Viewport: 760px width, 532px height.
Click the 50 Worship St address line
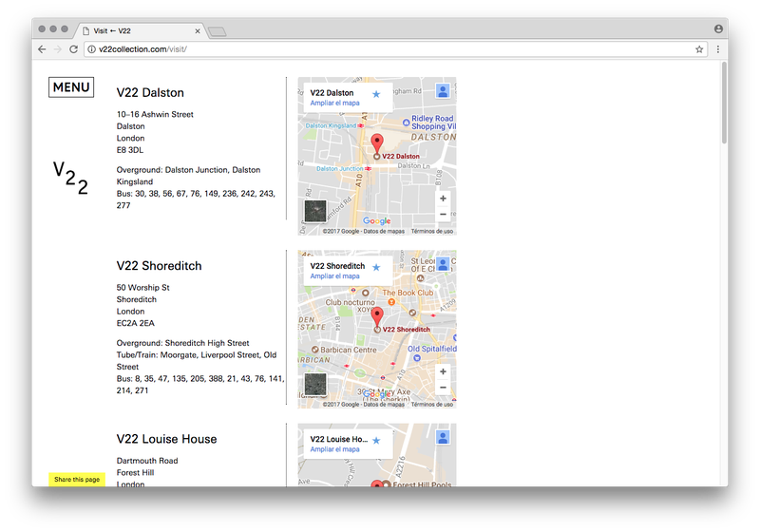click(142, 287)
